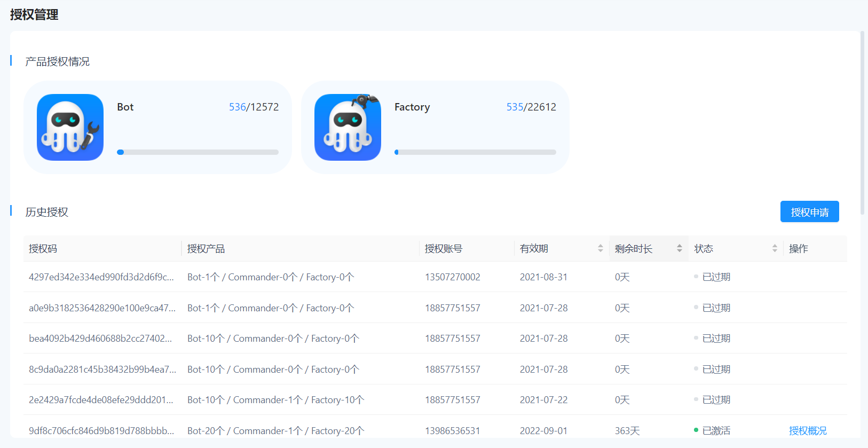Sort table by 剩余时长 column arrows
This screenshot has height=448, width=868.
[x=679, y=248]
